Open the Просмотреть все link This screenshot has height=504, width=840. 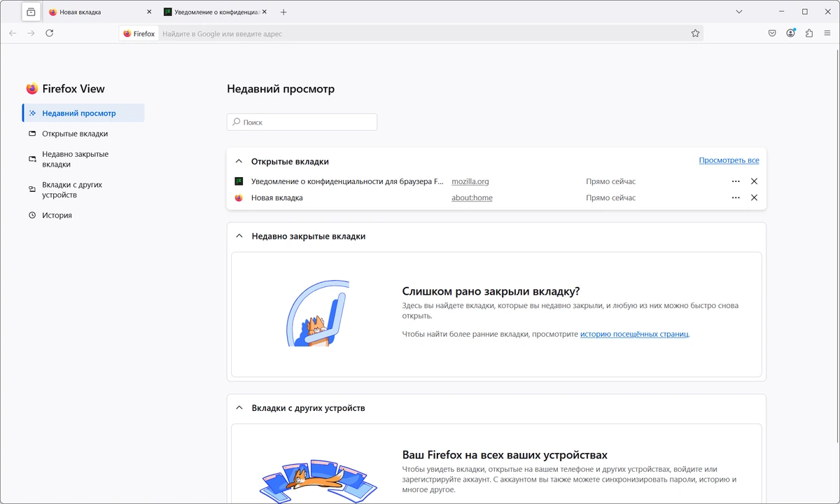coord(729,160)
